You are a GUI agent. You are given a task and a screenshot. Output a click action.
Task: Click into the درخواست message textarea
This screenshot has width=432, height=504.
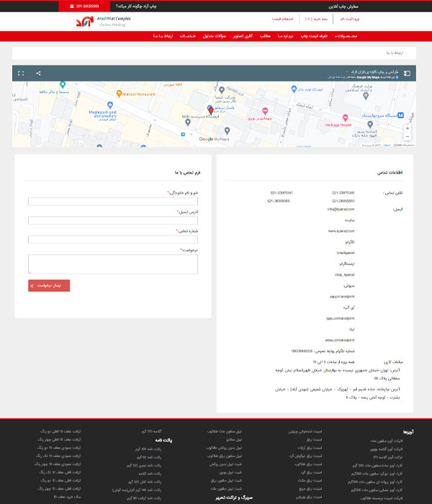[112, 264]
